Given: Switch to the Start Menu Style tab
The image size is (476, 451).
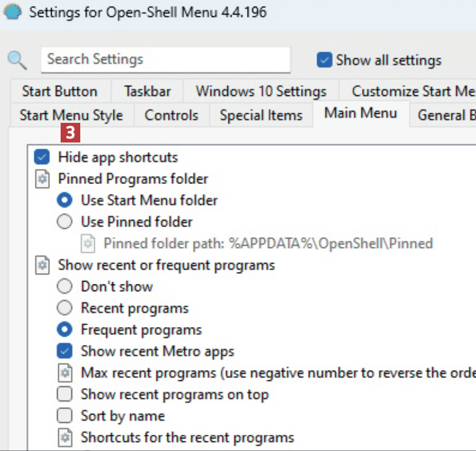Looking at the screenshot, I should [x=71, y=116].
